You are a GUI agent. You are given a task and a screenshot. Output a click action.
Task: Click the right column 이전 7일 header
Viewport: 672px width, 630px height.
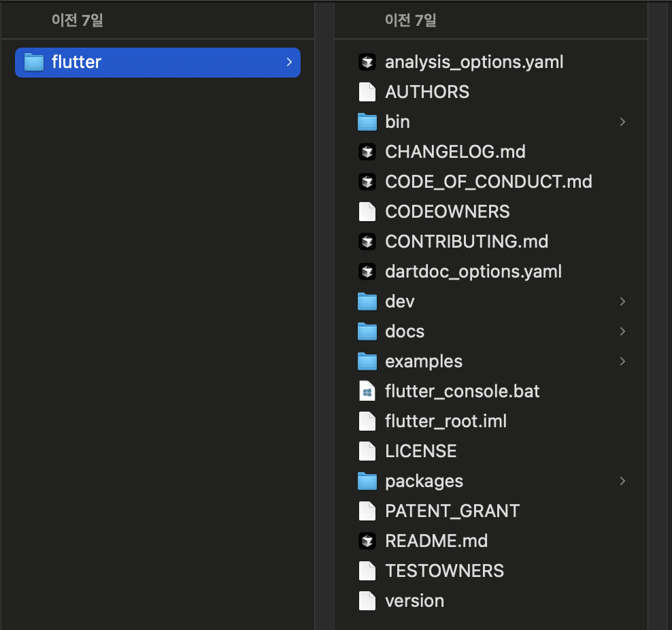tap(411, 20)
